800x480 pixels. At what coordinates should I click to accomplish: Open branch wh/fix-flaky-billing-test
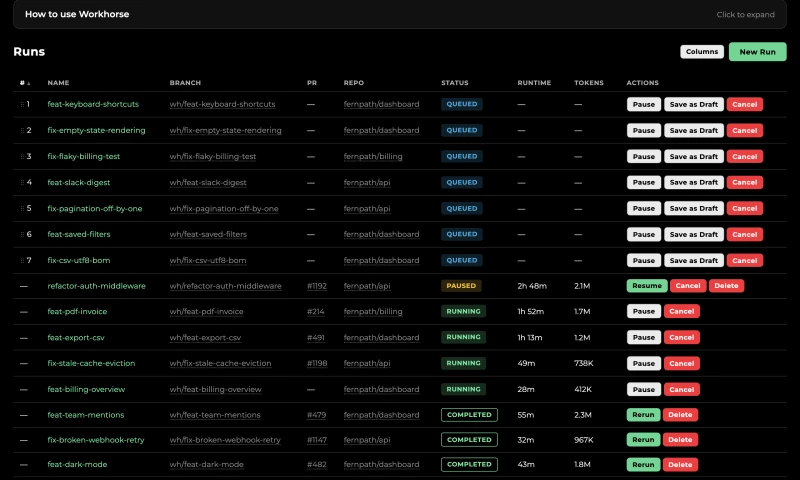pyautogui.click(x=213, y=156)
